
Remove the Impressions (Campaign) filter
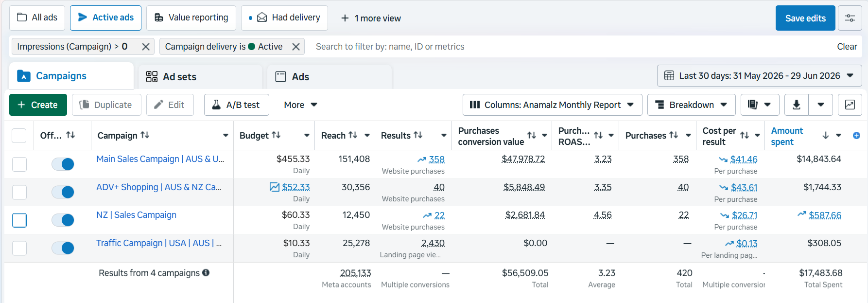(x=145, y=47)
